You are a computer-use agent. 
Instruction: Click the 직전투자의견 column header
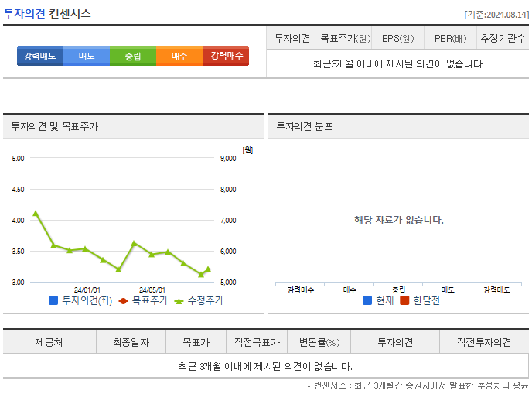(x=484, y=342)
